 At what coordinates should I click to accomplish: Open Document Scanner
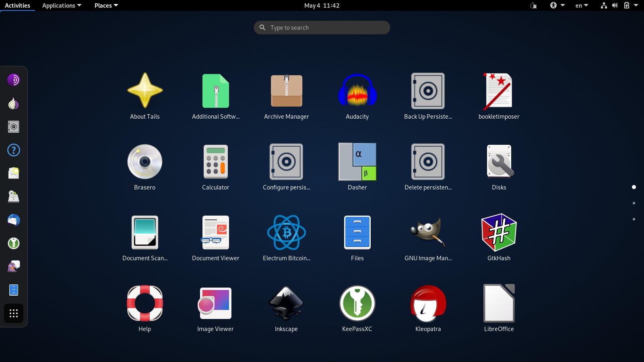[x=145, y=238]
